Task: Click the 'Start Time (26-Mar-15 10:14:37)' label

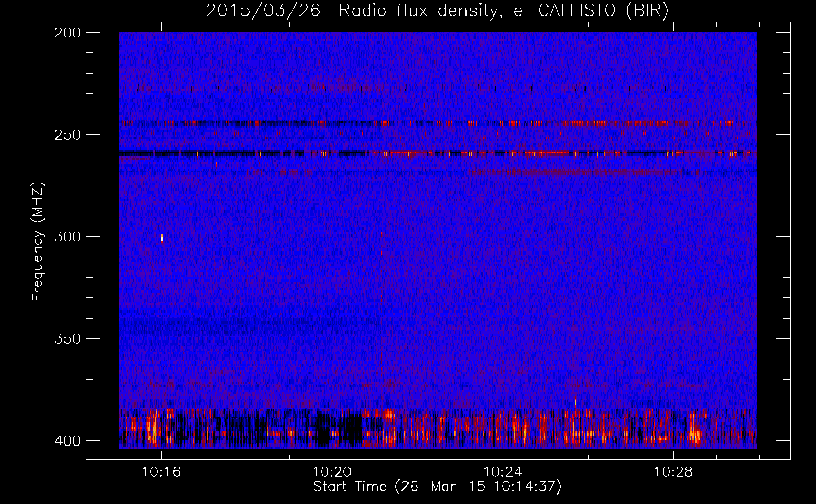Action: pos(437,487)
